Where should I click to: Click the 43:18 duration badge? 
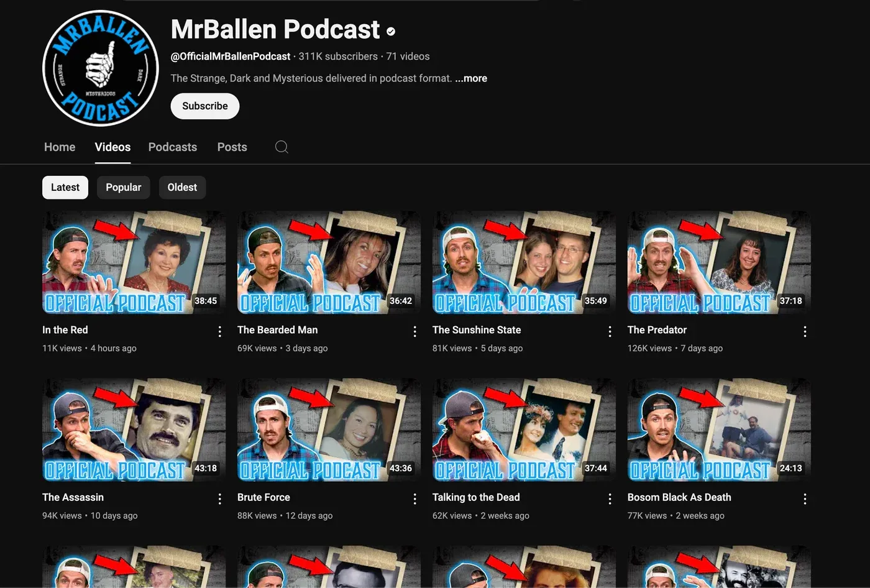(x=206, y=468)
